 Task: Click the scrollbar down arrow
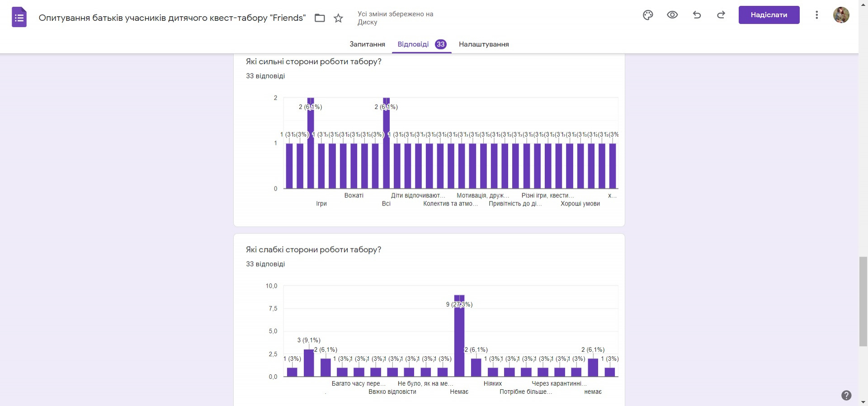point(863,402)
